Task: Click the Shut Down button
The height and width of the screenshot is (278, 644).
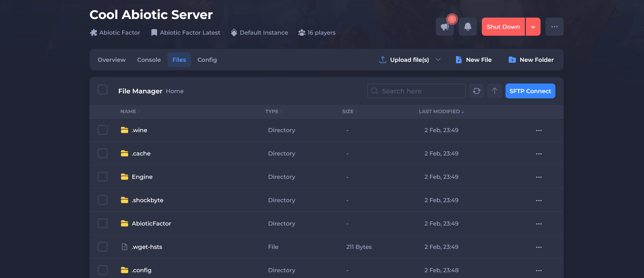Action: pos(503,27)
